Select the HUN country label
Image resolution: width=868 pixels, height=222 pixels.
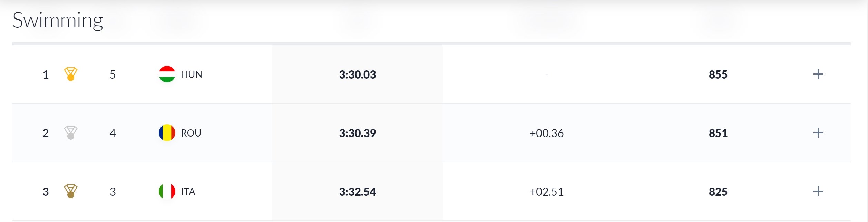coord(192,74)
